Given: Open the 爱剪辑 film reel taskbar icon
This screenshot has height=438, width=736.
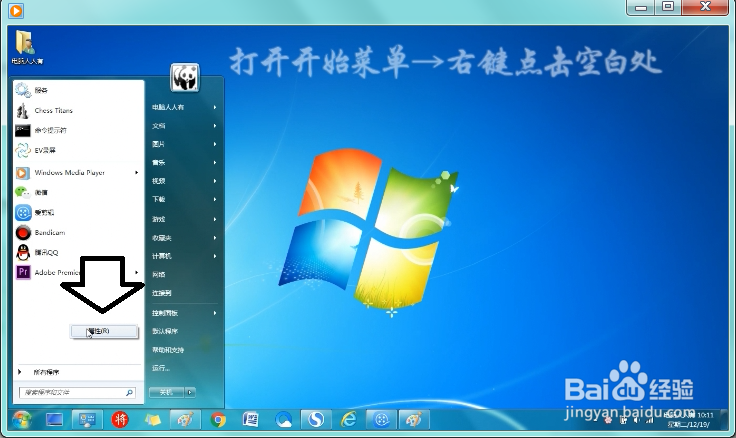Looking at the screenshot, I should [381, 419].
